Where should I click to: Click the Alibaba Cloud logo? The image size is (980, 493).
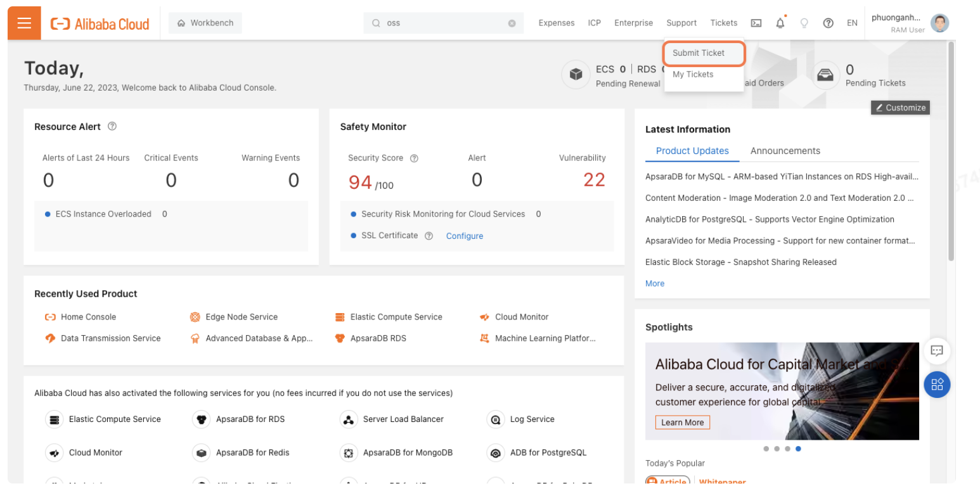point(98,23)
